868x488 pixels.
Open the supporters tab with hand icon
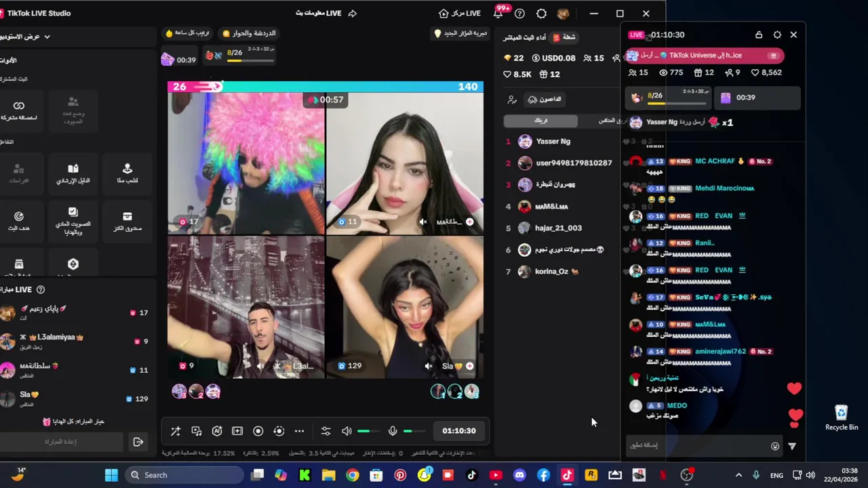pyautogui.click(x=545, y=100)
